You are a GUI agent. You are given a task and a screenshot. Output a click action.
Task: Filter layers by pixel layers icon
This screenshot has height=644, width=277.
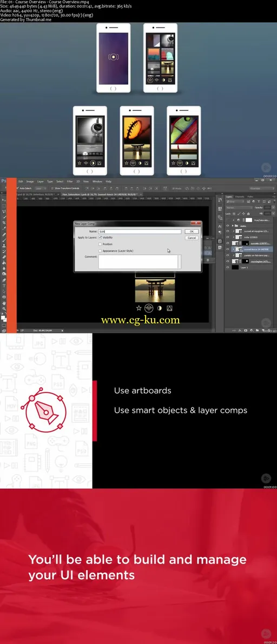coord(248,201)
